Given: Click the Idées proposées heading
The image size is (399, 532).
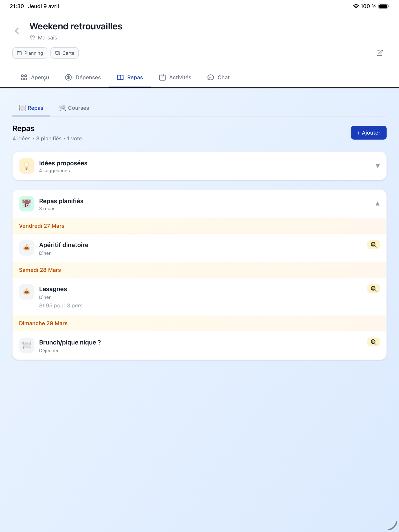Looking at the screenshot, I should click(63, 163).
